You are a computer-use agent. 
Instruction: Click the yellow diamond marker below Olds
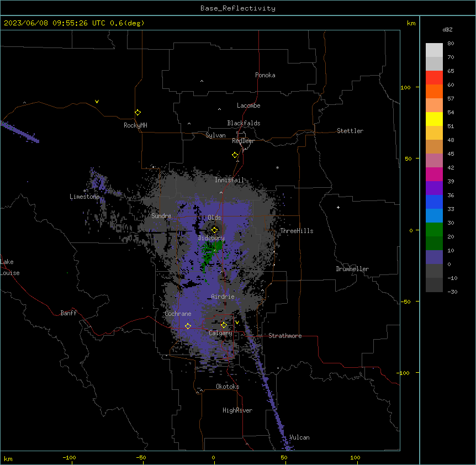coord(215,230)
